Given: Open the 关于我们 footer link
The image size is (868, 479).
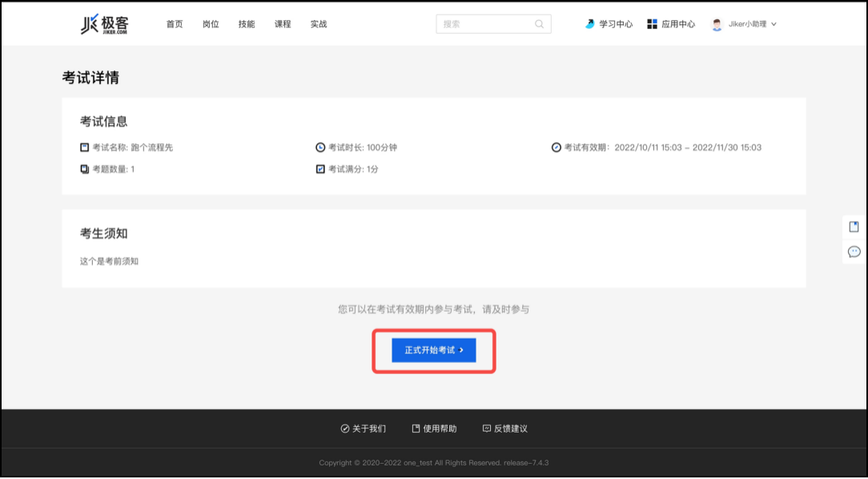Looking at the screenshot, I should (369, 429).
